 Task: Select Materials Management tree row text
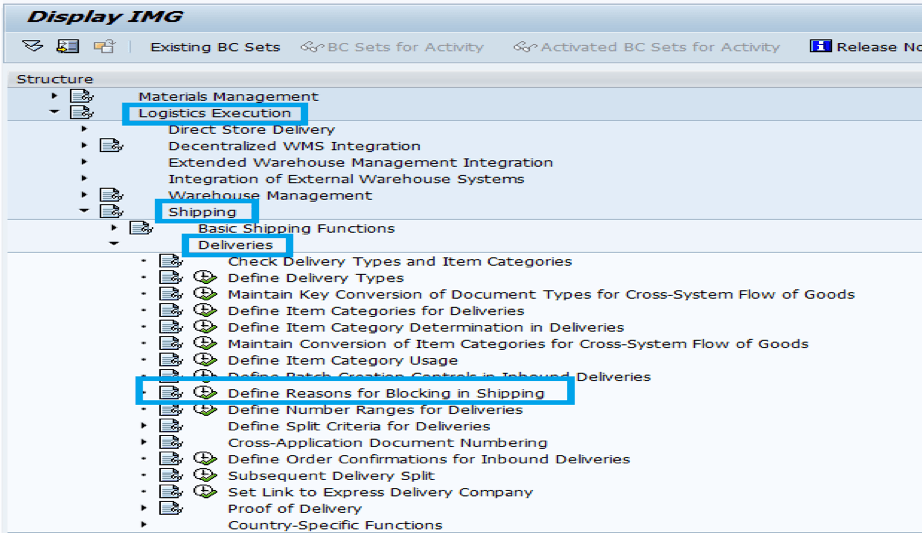(x=228, y=96)
